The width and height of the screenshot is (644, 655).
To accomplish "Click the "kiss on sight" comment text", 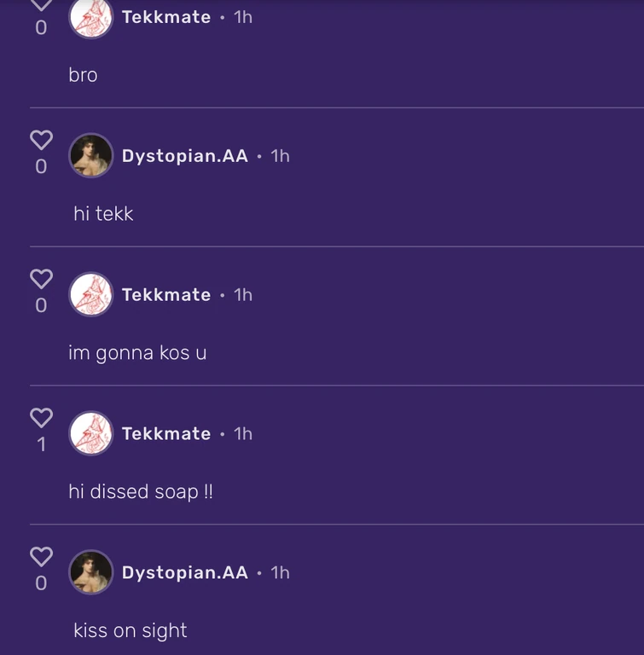I will (x=130, y=631).
